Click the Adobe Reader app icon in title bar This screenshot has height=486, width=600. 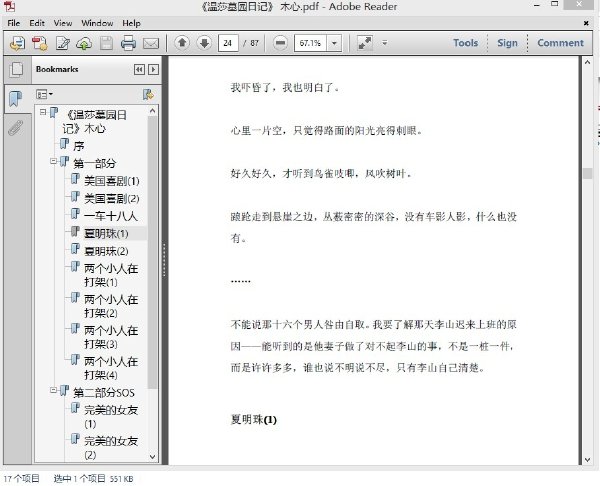pos(9,6)
